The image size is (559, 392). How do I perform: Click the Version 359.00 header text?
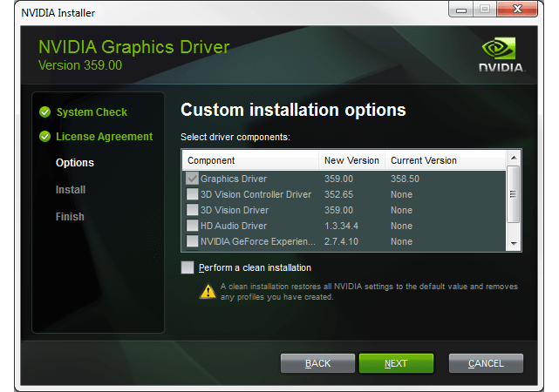(x=80, y=65)
